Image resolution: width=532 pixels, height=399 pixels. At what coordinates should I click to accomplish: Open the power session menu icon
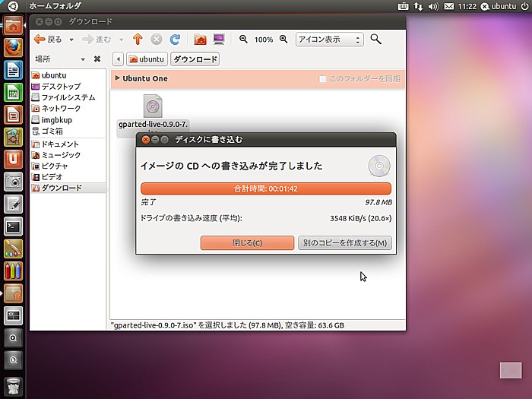coord(524,6)
